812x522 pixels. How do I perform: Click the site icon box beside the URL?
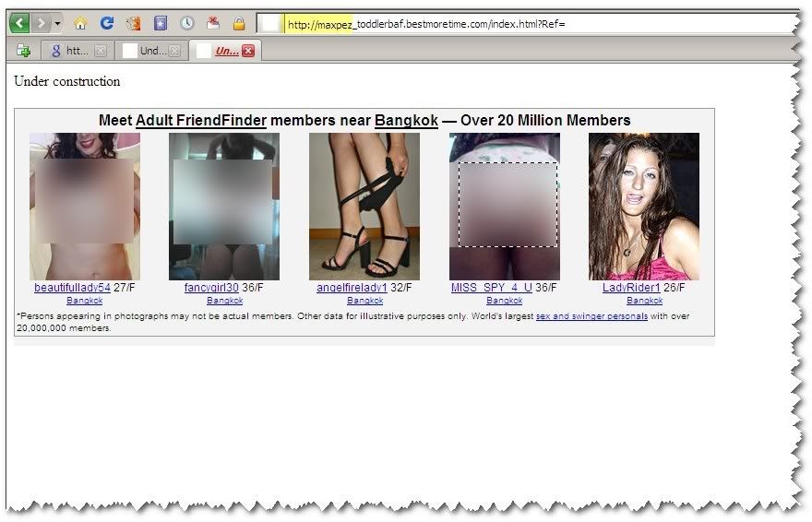pos(269,24)
